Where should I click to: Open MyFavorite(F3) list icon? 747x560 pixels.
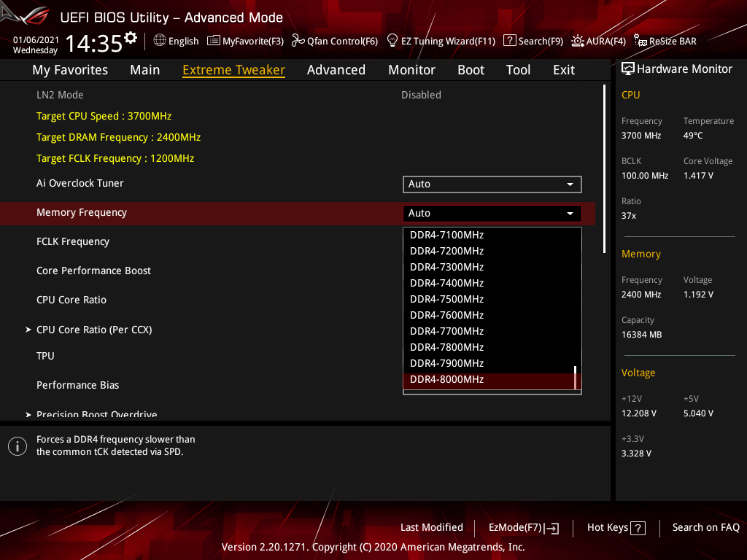[x=214, y=41]
